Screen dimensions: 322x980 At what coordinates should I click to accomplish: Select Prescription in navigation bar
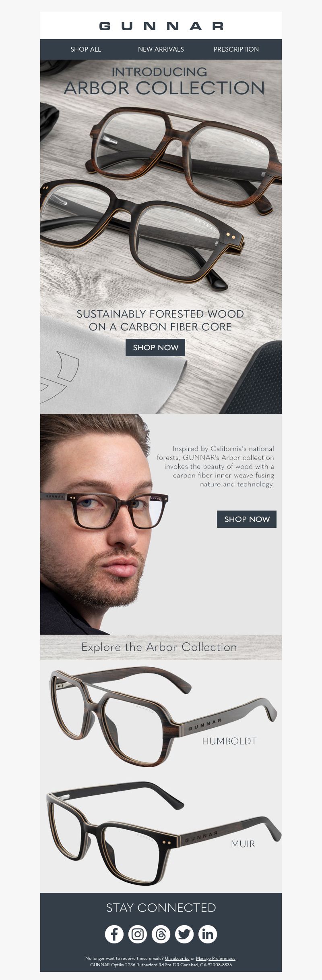[236, 49]
